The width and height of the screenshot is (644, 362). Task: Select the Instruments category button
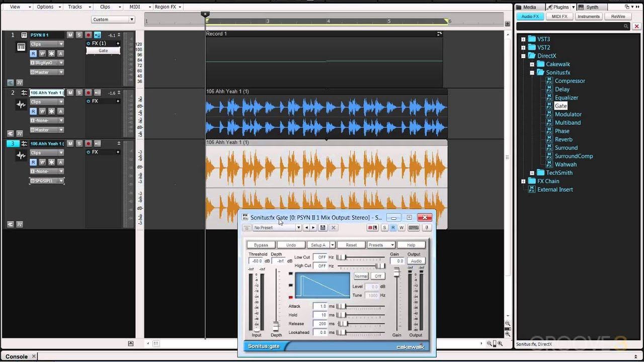point(589,17)
